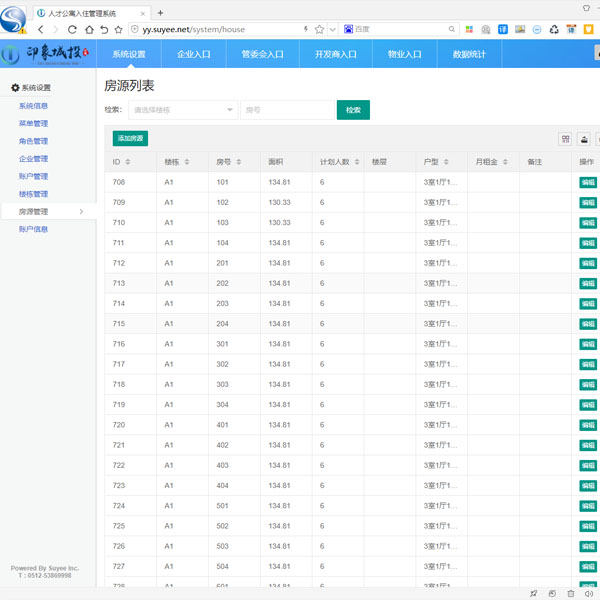Viewport: 600px width, 600px height.
Task: Click the trash icon in the status bar
Action: [x=571, y=593]
